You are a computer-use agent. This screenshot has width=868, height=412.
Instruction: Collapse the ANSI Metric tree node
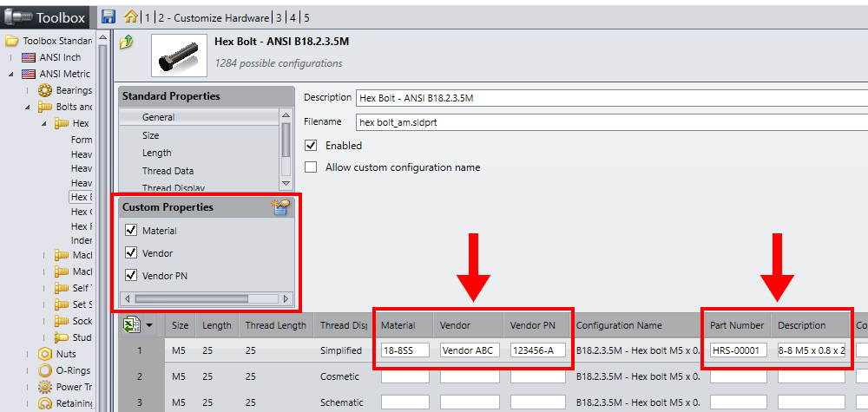tap(11, 74)
